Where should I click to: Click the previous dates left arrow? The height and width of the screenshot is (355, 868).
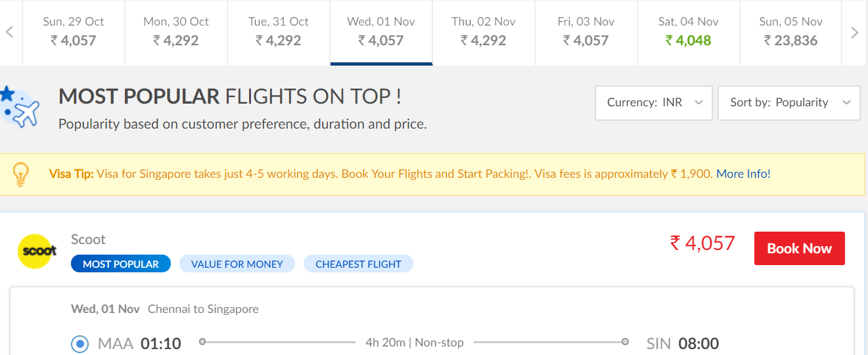click(9, 32)
